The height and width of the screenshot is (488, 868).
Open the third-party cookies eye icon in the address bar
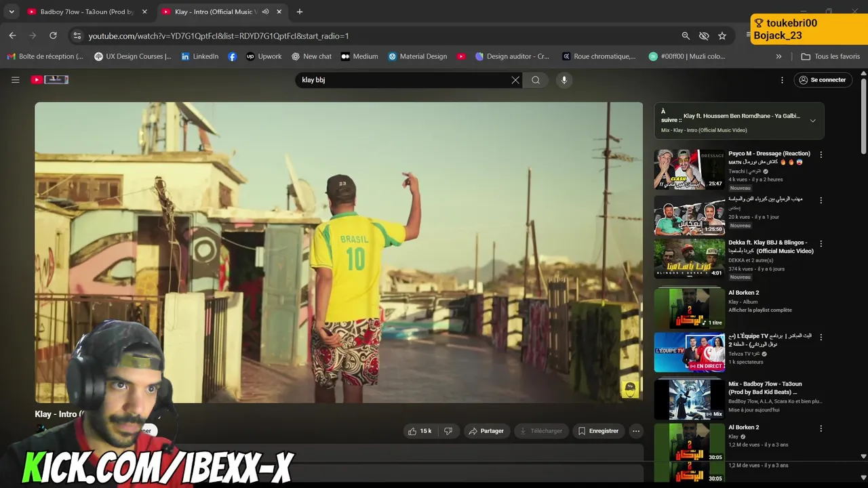point(704,36)
